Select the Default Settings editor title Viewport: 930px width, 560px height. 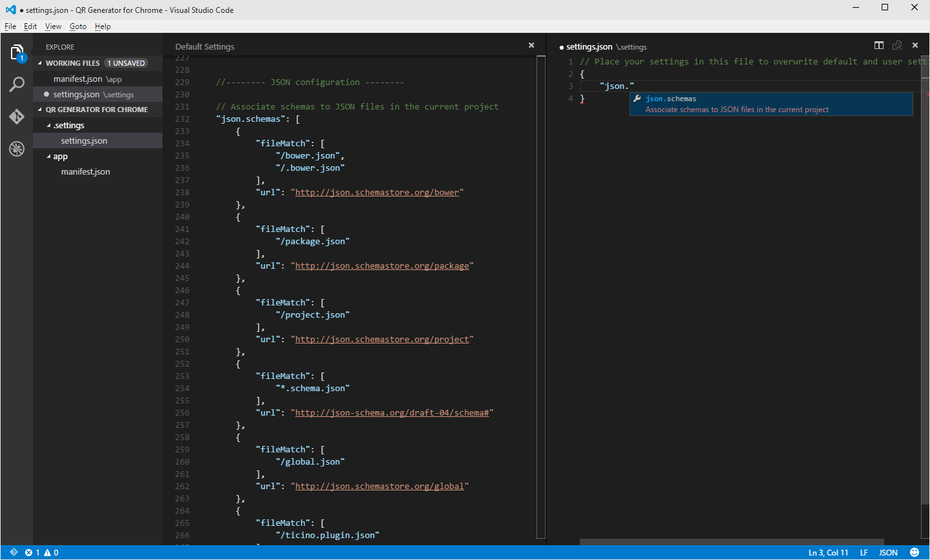[x=205, y=46]
